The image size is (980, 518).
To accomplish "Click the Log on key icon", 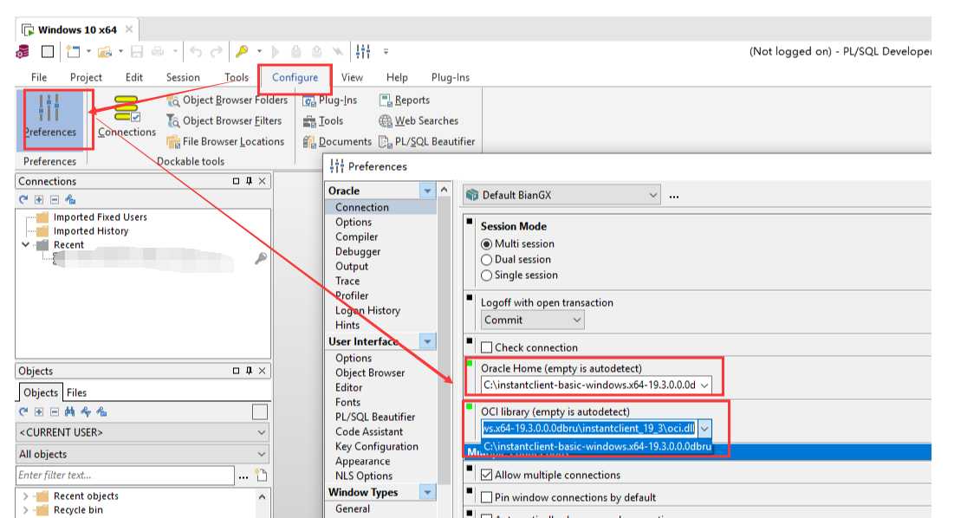I will 241,52.
